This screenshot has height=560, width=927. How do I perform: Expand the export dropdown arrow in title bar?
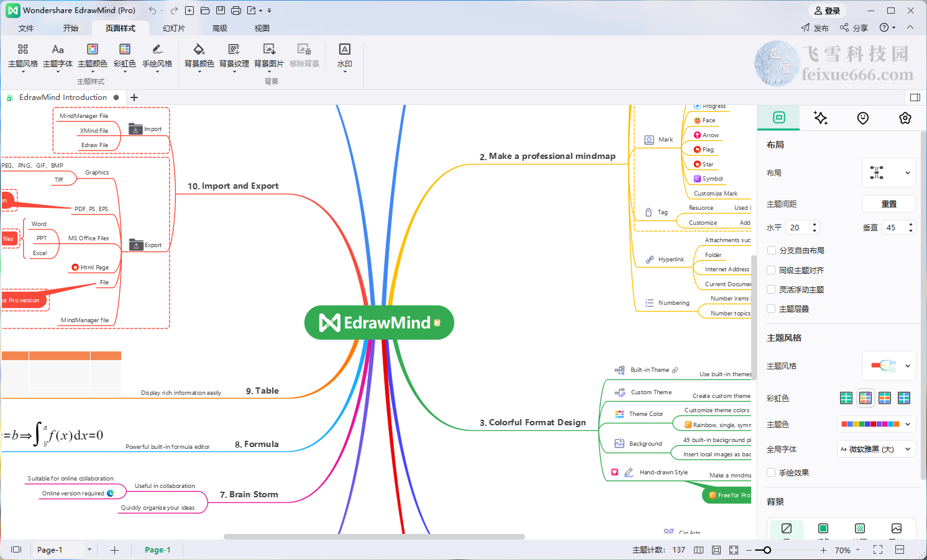(x=260, y=11)
